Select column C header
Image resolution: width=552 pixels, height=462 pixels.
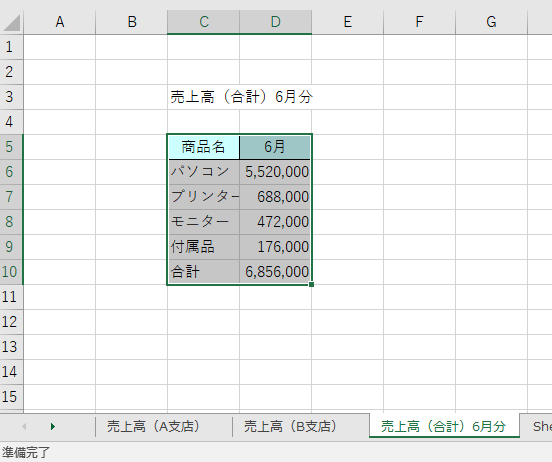[x=203, y=22]
